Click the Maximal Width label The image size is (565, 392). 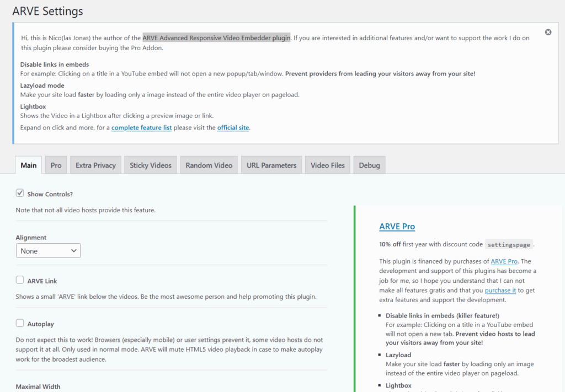38,386
